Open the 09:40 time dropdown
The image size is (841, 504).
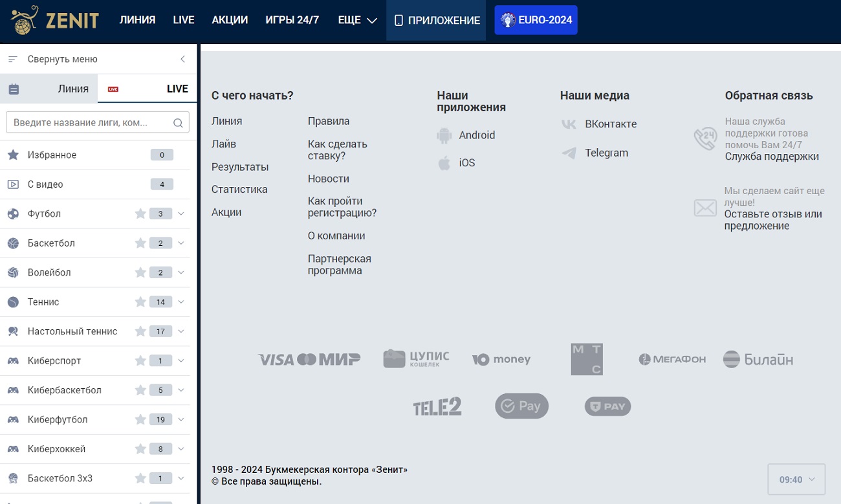pos(796,479)
